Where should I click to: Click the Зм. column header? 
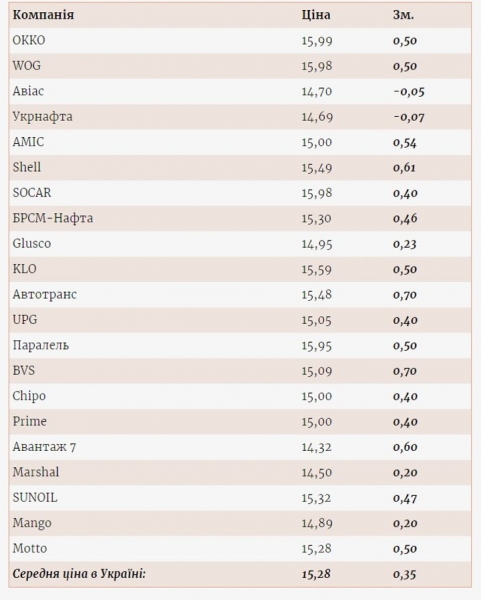tap(403, 15)
